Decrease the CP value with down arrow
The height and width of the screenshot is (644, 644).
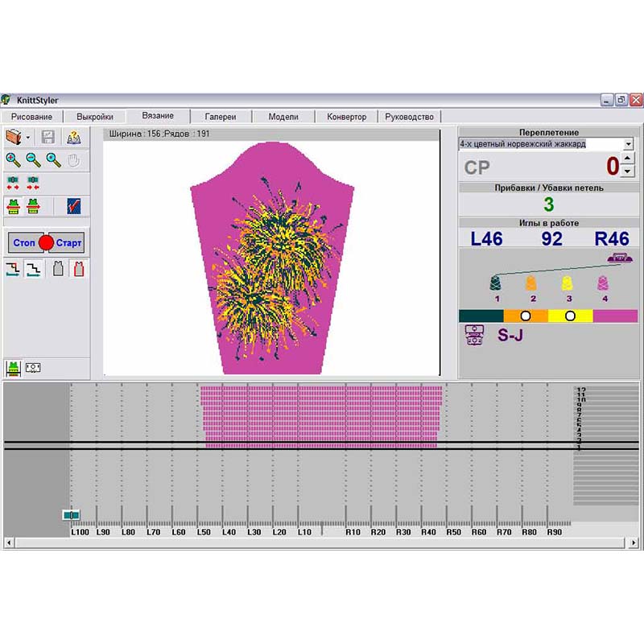(x=627, y=171)
